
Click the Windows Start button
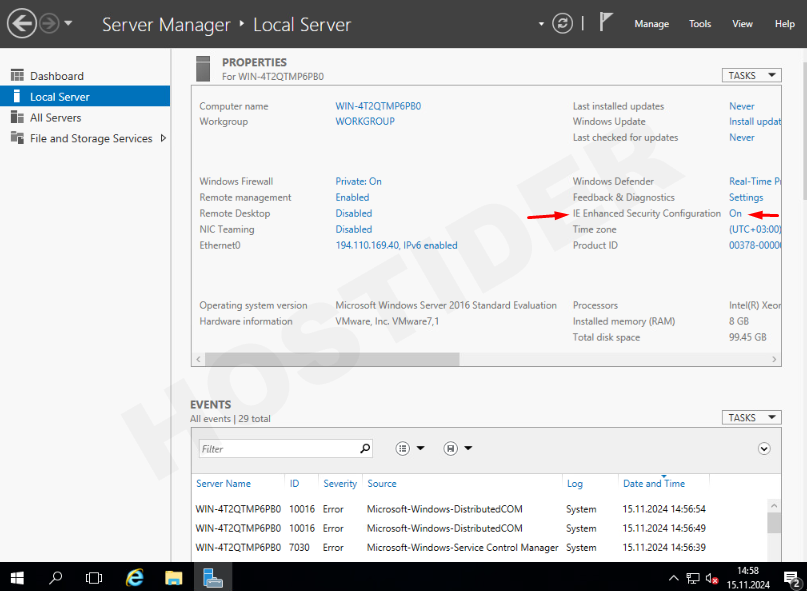(17, 577)
